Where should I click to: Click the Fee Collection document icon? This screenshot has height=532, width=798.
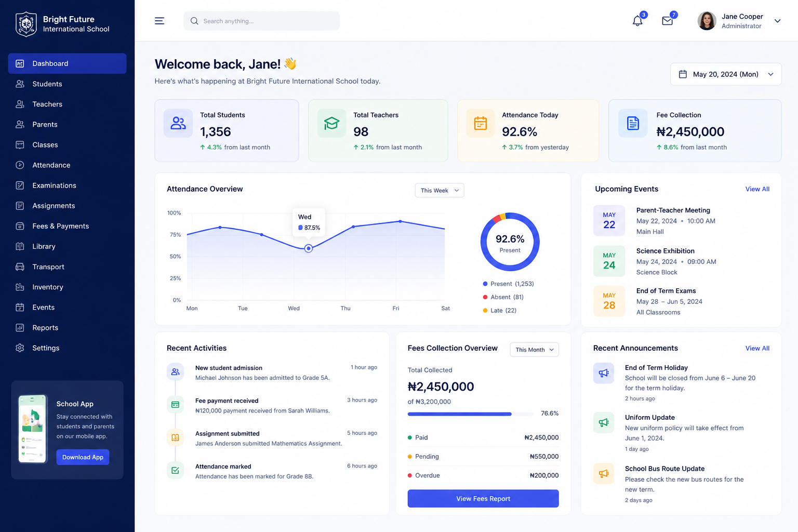pyautogui.click(x=633, y=123)
